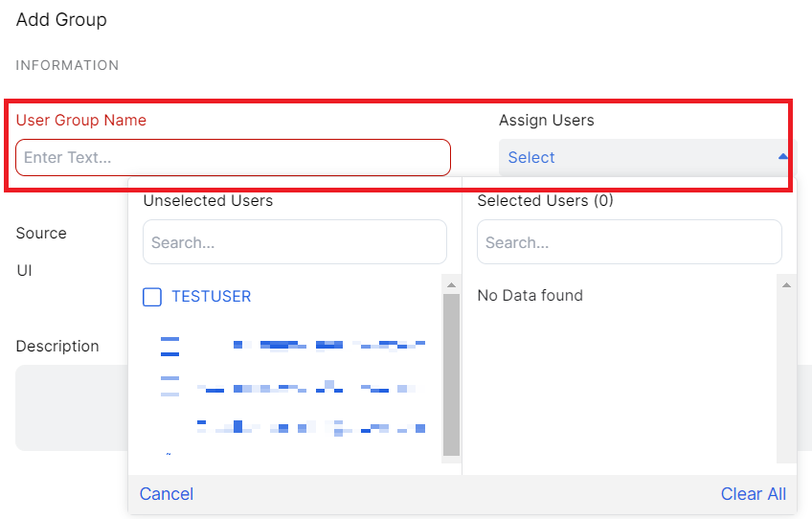Viewport: 812px width, 519px height.
Task: Click the Unselected Users heading
Action: coord(208,201)
